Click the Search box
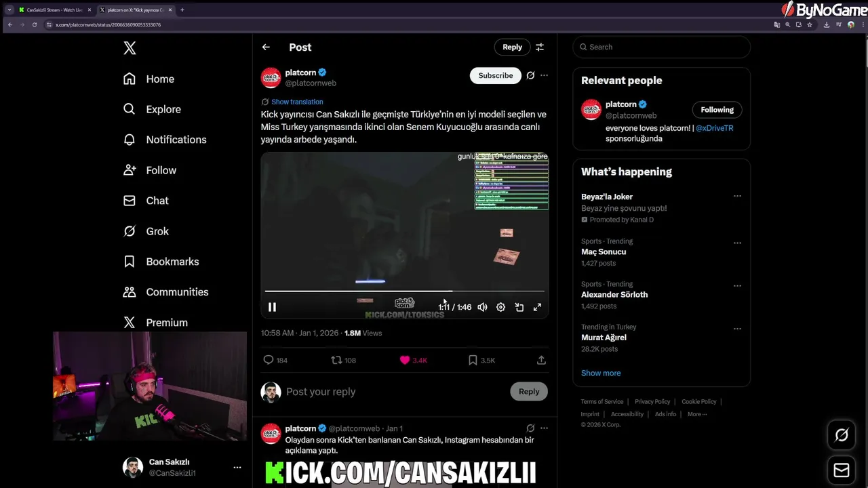868x488 pixels. (662, 47)
